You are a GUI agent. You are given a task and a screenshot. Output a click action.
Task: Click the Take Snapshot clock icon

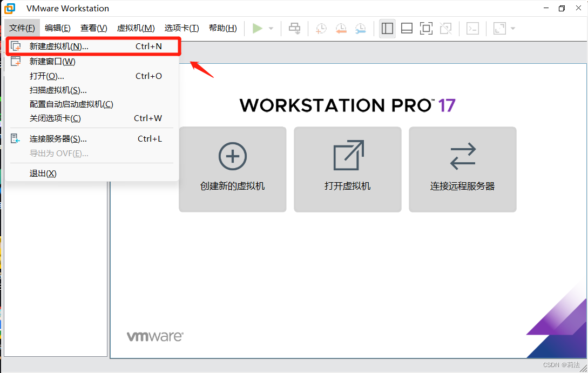[321, 28]
